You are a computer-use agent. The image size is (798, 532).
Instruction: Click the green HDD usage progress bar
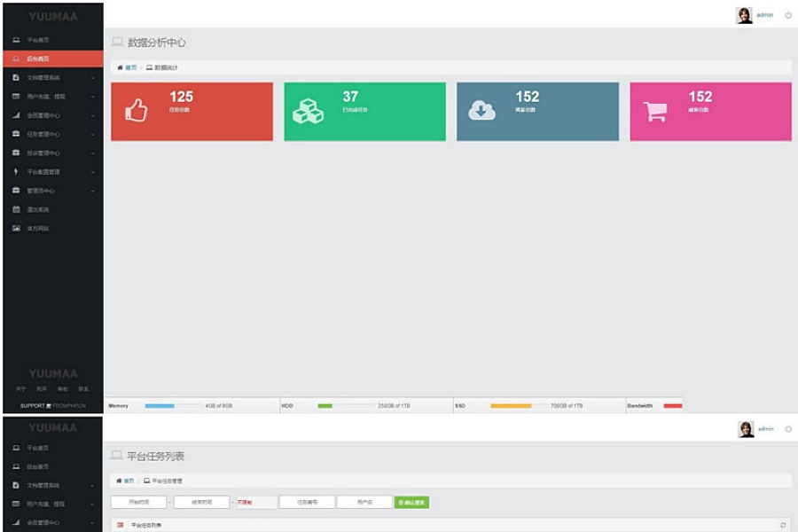pos(325,406)
